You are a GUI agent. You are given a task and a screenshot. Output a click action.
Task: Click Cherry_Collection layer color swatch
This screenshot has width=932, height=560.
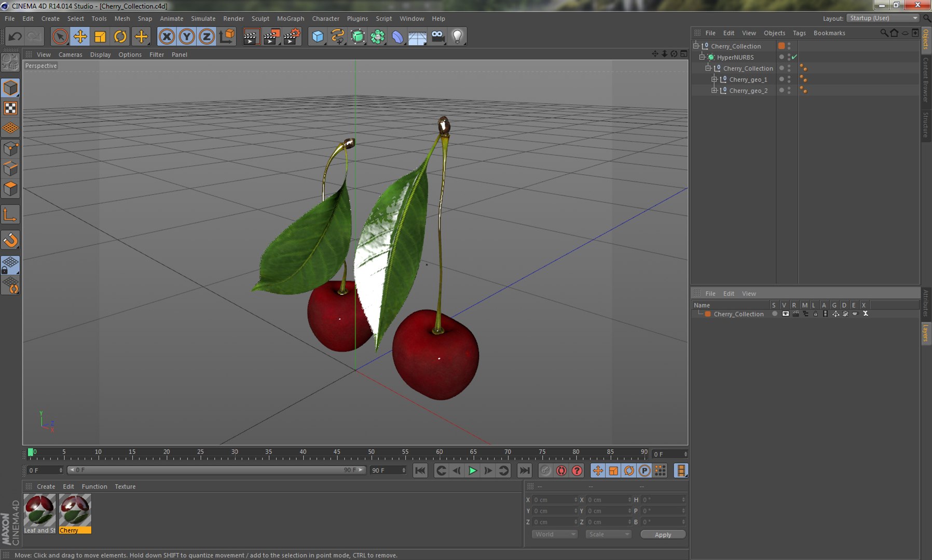(x=708, y=314)
